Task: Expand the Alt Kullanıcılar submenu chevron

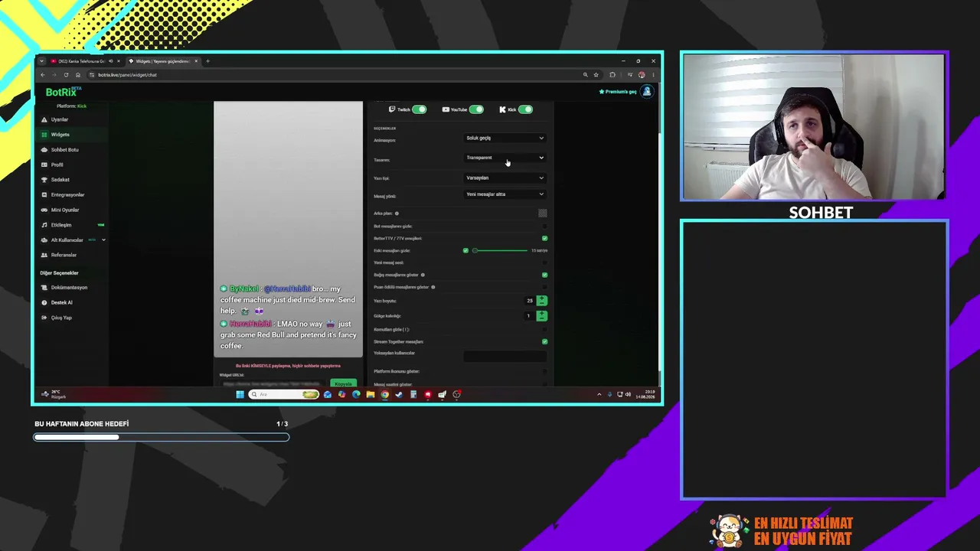Action: pyautogui.click(x=103, y=240)
